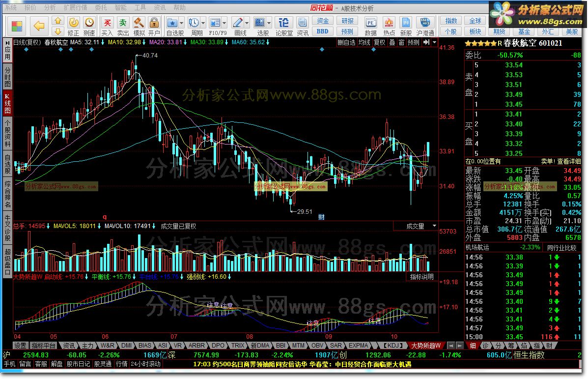Open the 新股 IPO icon
Image resolution: width=588 pixels, height=379 pixels.
[406, 26]
